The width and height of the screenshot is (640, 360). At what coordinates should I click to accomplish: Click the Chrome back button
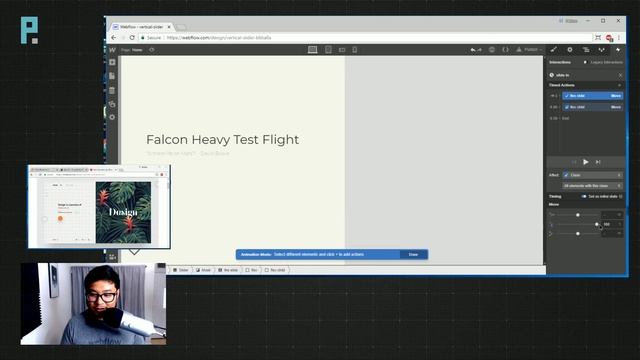(113, 38)
